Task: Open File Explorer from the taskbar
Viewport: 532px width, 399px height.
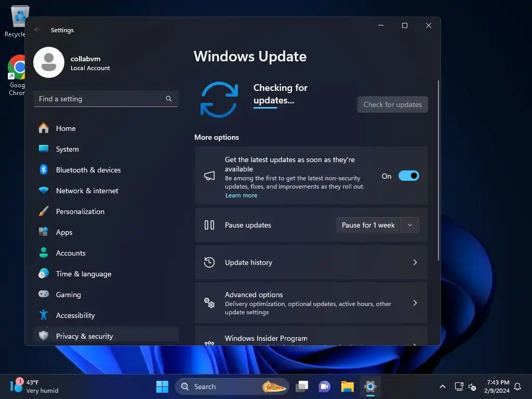Action: click(x=348, y=387)
